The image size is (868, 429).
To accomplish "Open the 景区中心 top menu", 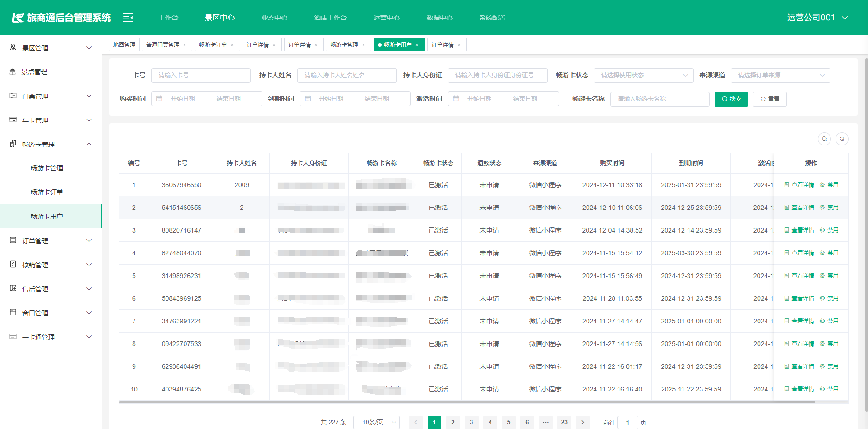I will pyautogui.click(x=220, y=18).
